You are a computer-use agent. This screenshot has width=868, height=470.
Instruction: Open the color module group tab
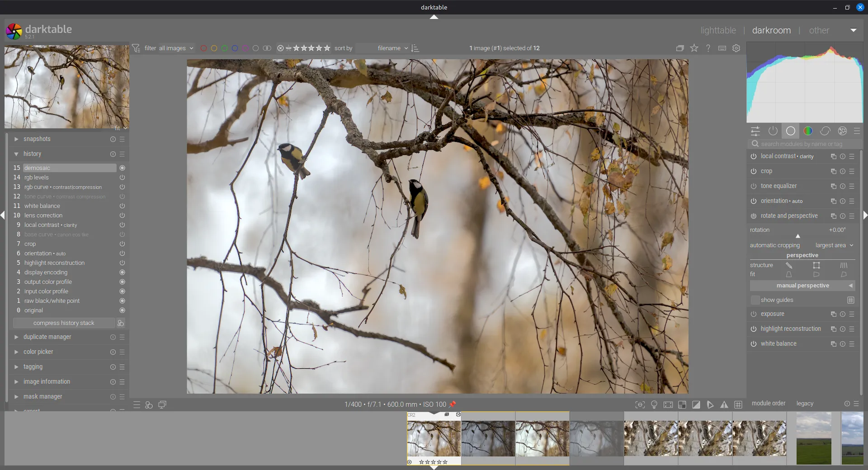point(807,131)
